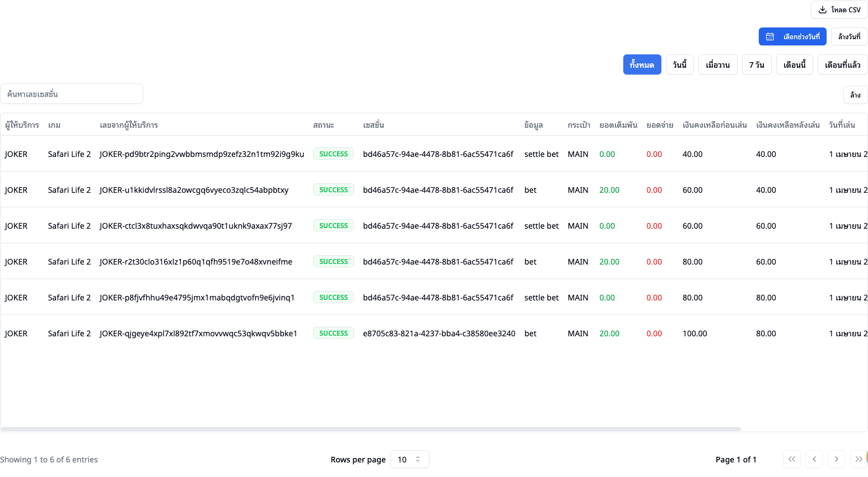Go to the previous page
Screen dimensions: 868x477
[x=814, y=459]
